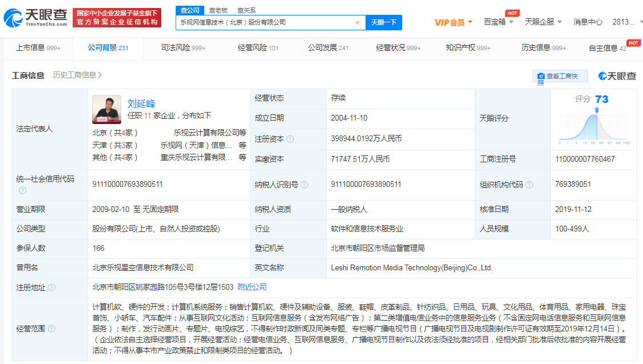Click help icon next to 经营范围

51,329
